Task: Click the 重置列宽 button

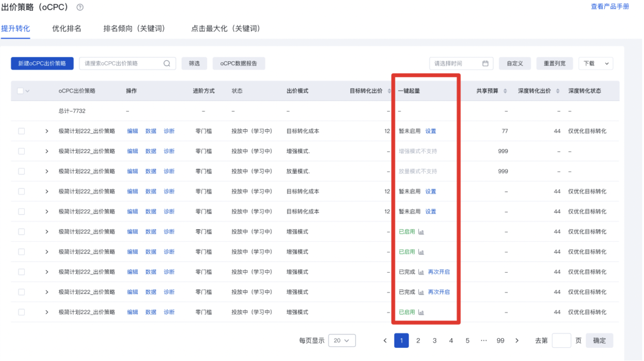Action: 555,64
